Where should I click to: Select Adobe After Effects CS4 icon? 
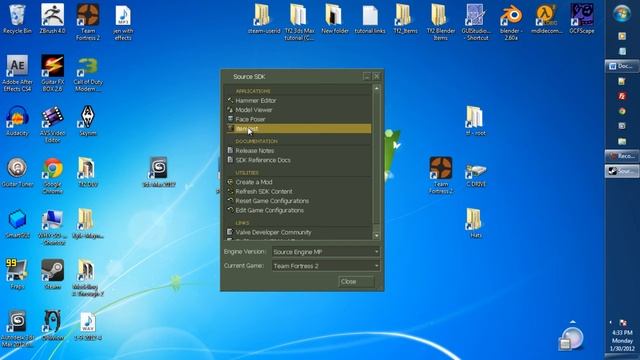pyautogui.click(x=17, y=73)
